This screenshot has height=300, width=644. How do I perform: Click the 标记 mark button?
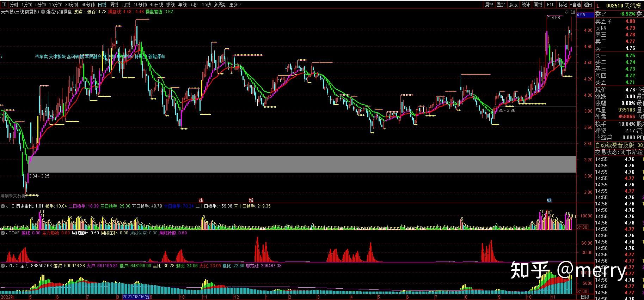click(563, 5)
